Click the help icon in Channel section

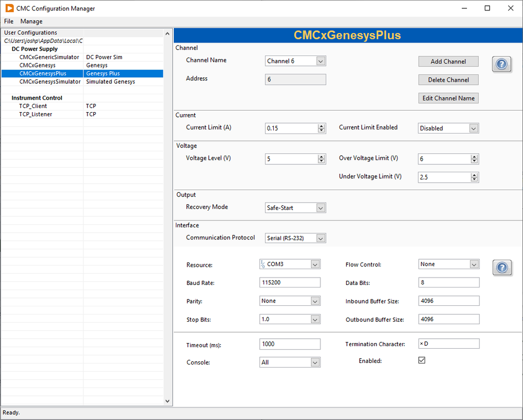pos(501,64)
